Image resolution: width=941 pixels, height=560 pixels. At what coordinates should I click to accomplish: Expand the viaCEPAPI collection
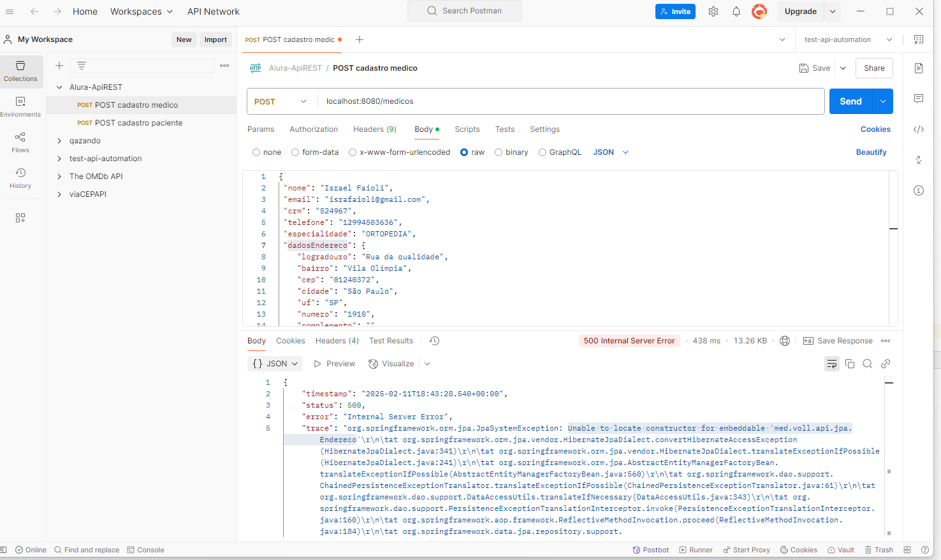(59, 194)
